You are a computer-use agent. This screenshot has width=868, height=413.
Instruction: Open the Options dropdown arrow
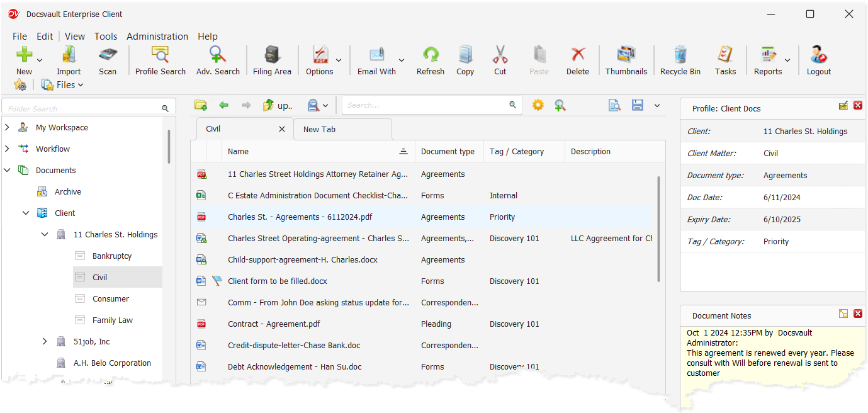[339, 60]
